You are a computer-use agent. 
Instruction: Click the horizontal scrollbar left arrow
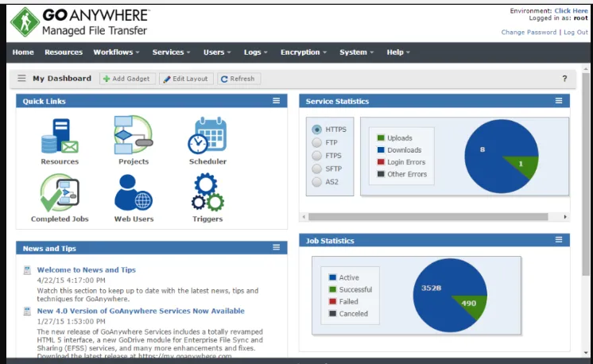[304, 217]
